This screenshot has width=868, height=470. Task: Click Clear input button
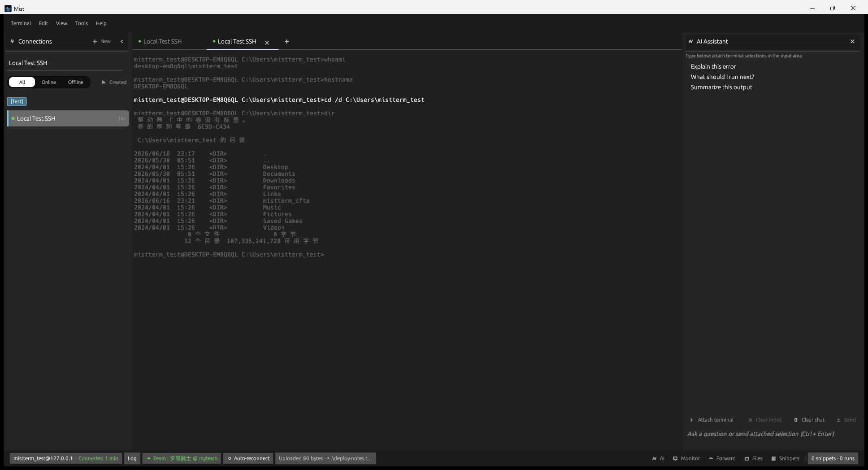(765, 420)
